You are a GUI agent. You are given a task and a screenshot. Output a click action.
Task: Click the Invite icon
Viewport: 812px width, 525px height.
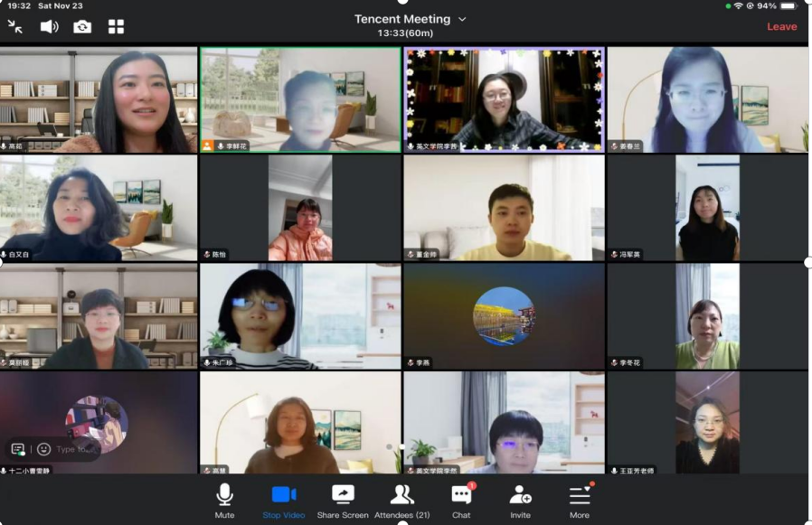point(520,501)
